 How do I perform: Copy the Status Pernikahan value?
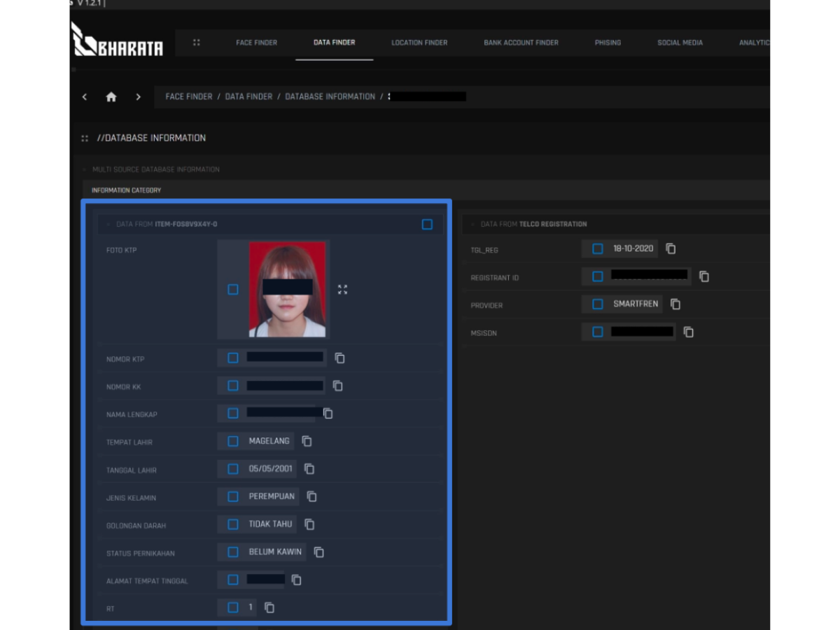(x=318, y=552)
